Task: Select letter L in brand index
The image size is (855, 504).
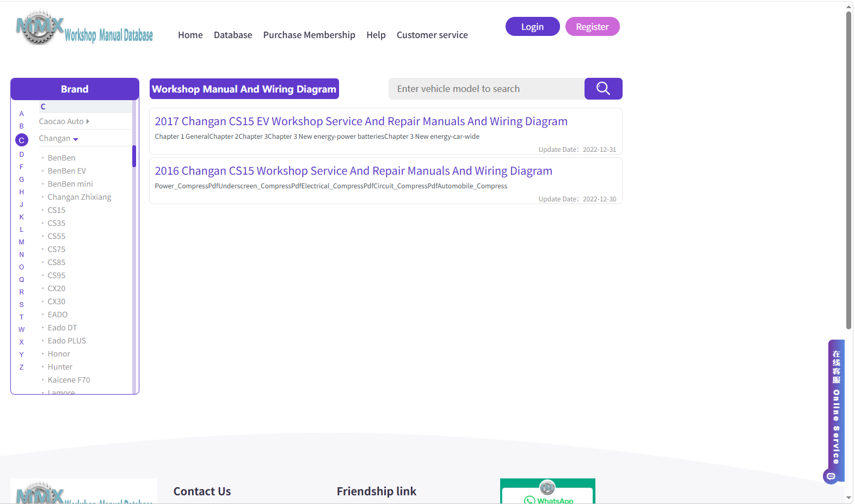Action: (x=22, y=230)
